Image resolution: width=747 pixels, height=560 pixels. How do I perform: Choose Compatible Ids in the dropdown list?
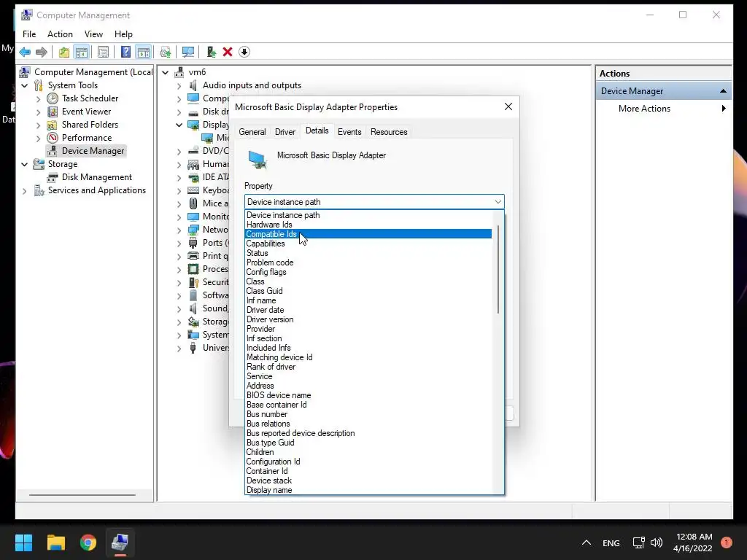[368, 234]
